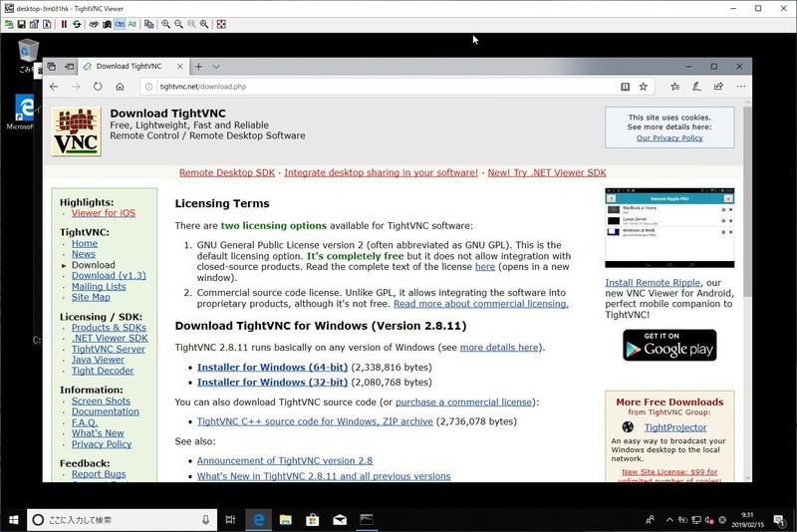The image size is (797, 532).
Task: Open Mailing Lists sidebar link
Action: (x=99, y=287)
